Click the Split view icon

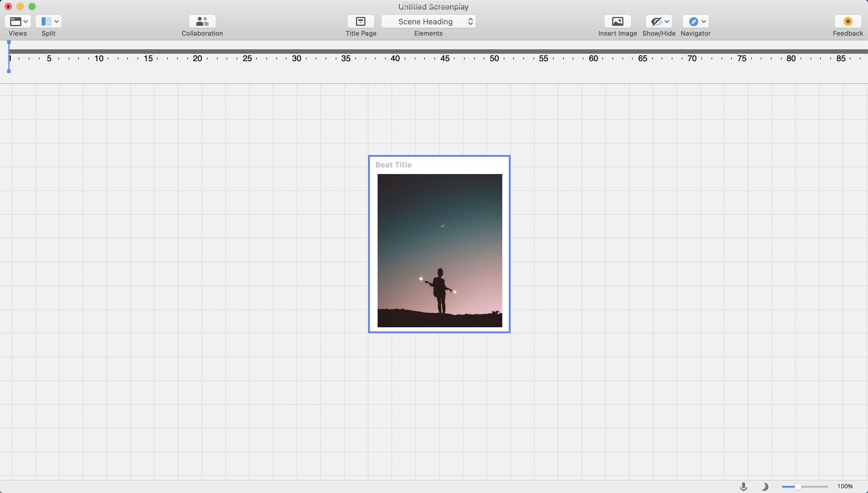(x=46, y=21)
